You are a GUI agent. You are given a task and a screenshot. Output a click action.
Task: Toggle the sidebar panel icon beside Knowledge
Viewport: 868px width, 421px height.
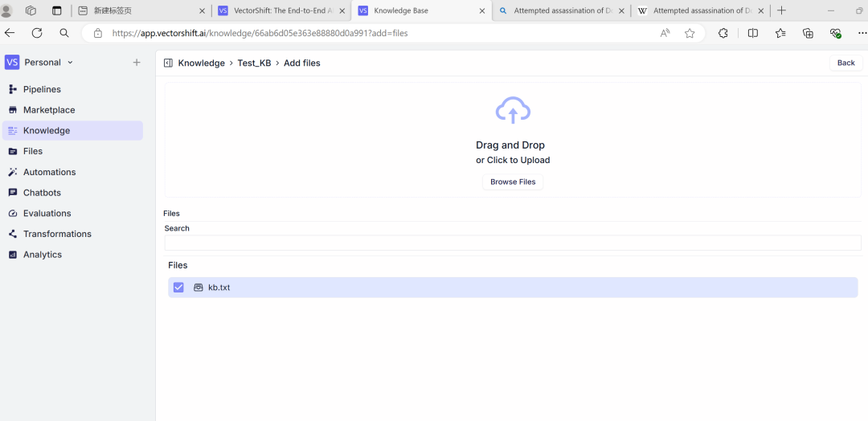click(x=168, y=63)
